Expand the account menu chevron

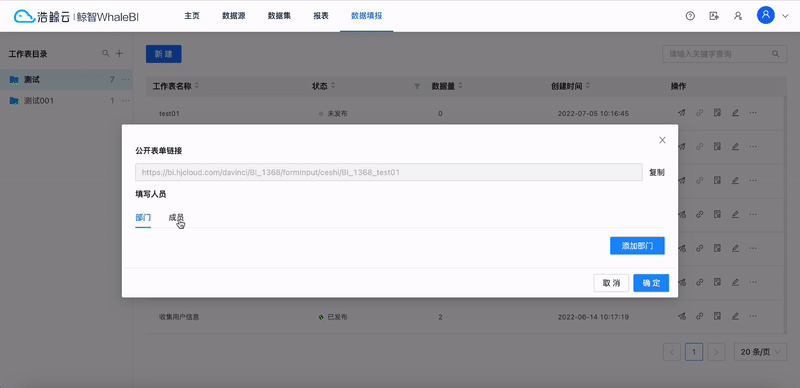tap(785, 16)
